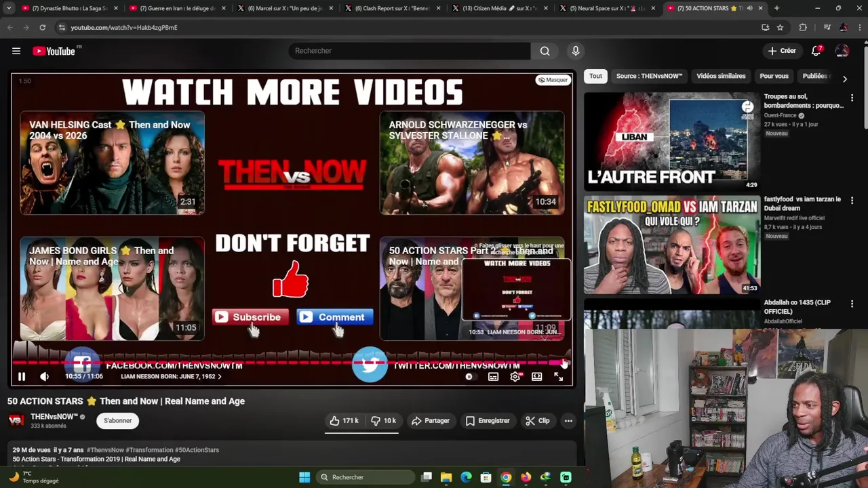Open Microsoft Edge from the taskbar
Screen dimensions: 868x488
point(466,477)
